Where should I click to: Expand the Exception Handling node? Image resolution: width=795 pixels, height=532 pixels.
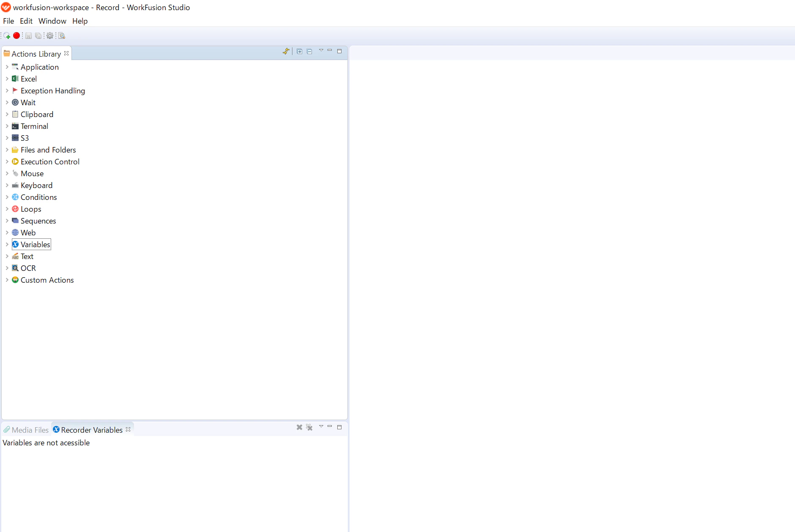coord(7,90)
